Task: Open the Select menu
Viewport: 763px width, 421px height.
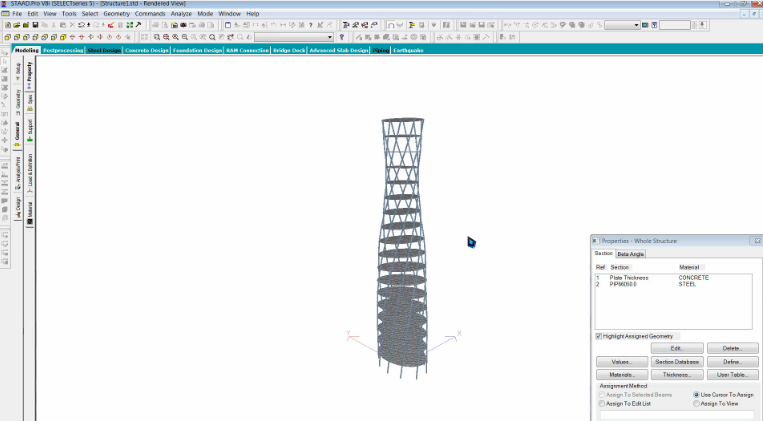Action: (x=90, y=14)
